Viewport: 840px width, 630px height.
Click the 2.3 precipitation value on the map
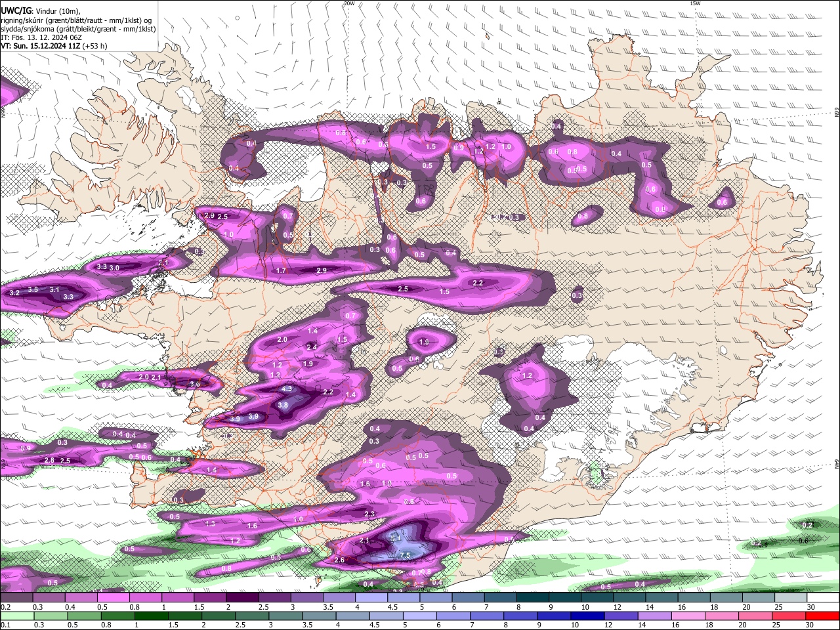369,514
